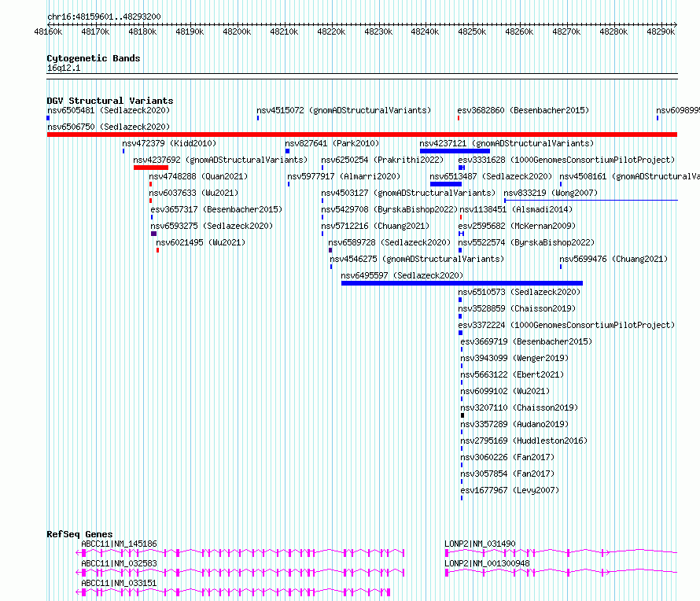Click ABCC11|NM_032583 transcript label
Viewport: 700px width, 601px height.
pos(120,563)
